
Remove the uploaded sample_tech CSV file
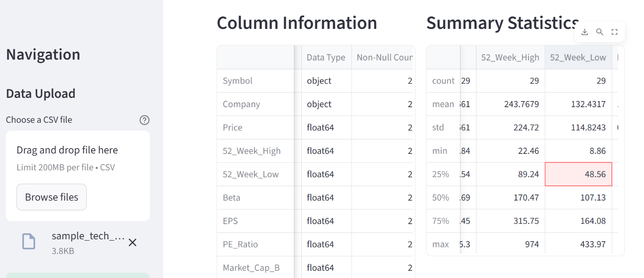pyautogui.click(x=133, y=242)
